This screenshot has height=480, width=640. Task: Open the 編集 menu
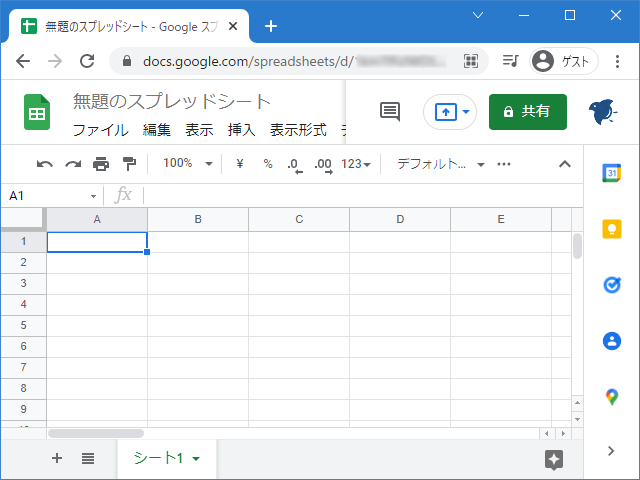tap(157, 130)
